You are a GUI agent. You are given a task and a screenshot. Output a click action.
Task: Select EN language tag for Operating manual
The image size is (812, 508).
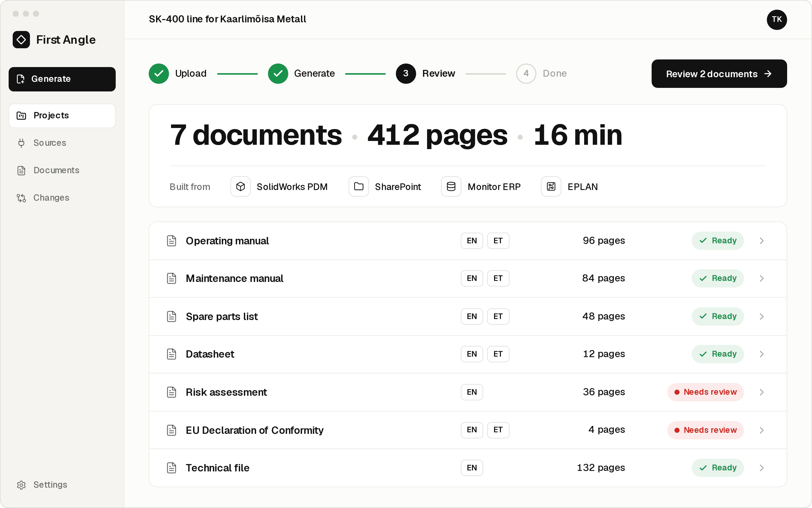pos(472,241)
